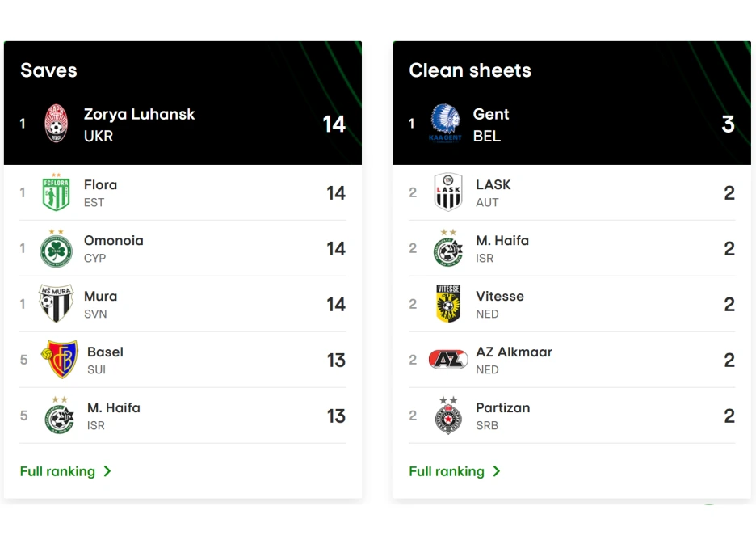Click the Saves card heading

click(x=48, y=70)
